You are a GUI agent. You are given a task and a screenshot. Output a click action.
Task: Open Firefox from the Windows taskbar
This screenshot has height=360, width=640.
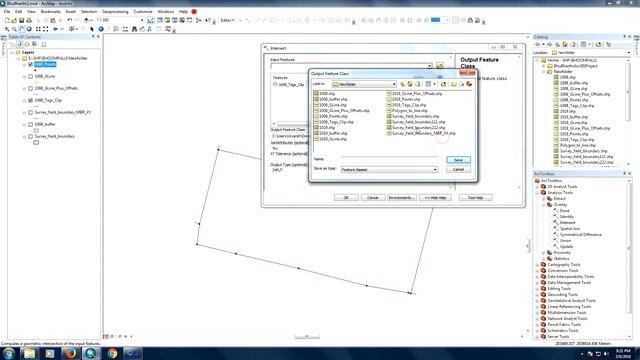pos(70,353)
